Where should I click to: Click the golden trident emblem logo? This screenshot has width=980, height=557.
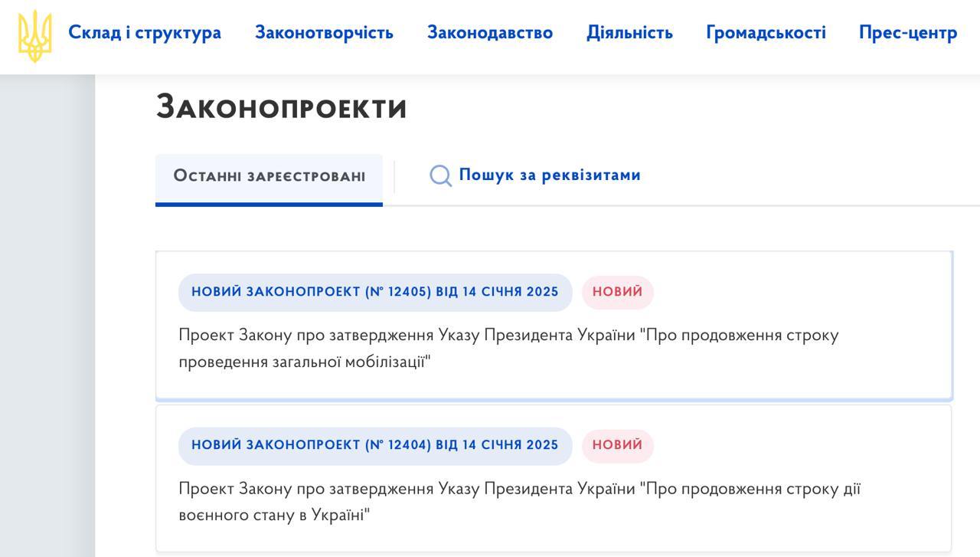pyautogui.click(x=35, y=35)
